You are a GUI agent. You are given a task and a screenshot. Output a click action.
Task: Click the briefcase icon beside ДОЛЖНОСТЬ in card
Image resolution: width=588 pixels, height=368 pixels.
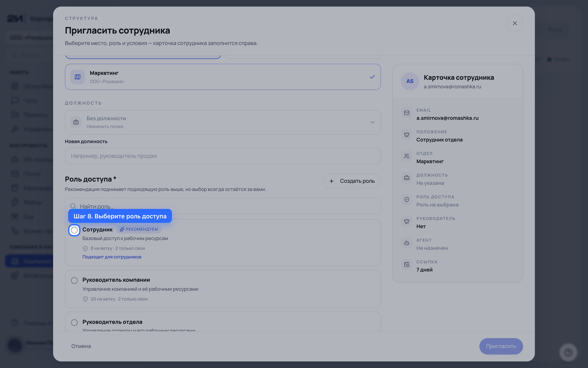406,178
